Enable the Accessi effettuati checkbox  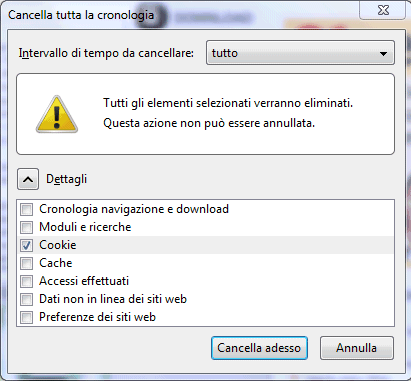pyautogui.click(x=27, y=282)
